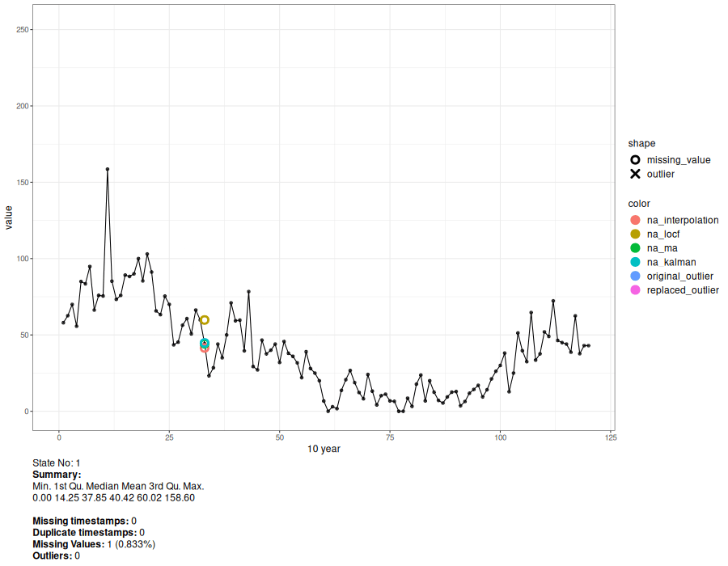728x566 pixels.
Task: Select the teal na_kalman ring on the chart
Action: pyautogui.click(x=205, y=343)
